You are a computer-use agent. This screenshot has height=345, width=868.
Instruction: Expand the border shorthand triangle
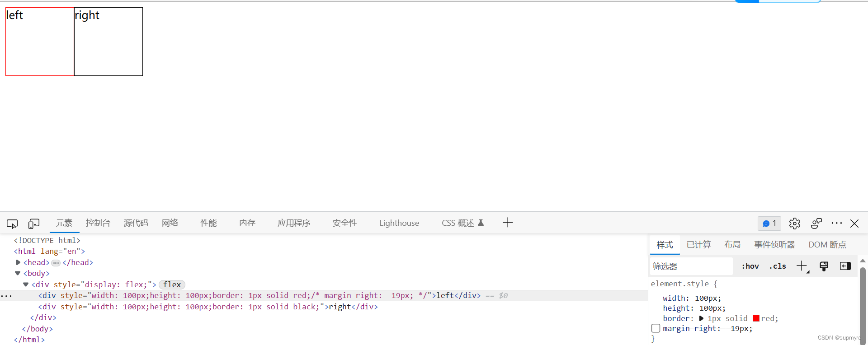701,318
